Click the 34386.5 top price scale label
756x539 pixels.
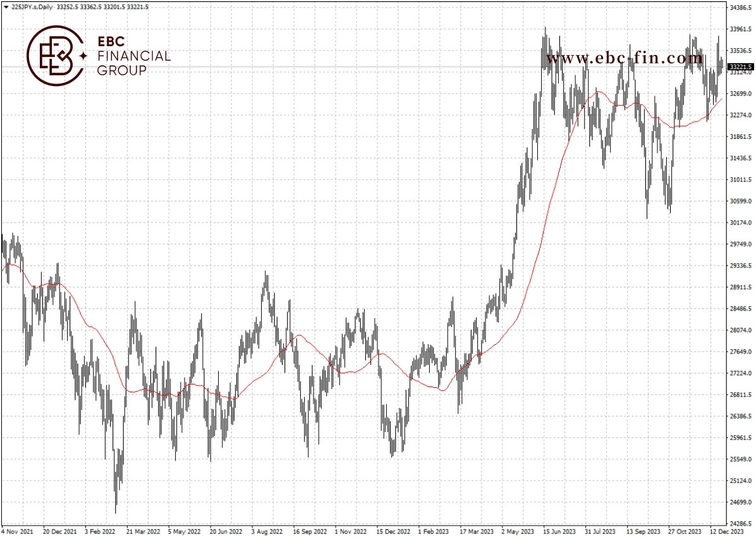coord(741,8)
